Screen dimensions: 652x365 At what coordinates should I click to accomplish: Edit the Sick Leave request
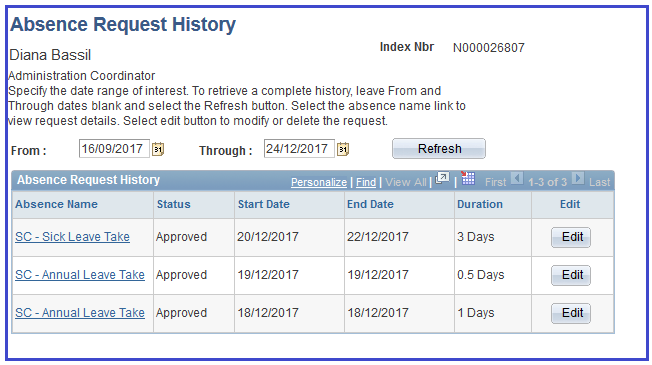pos(571,237)
